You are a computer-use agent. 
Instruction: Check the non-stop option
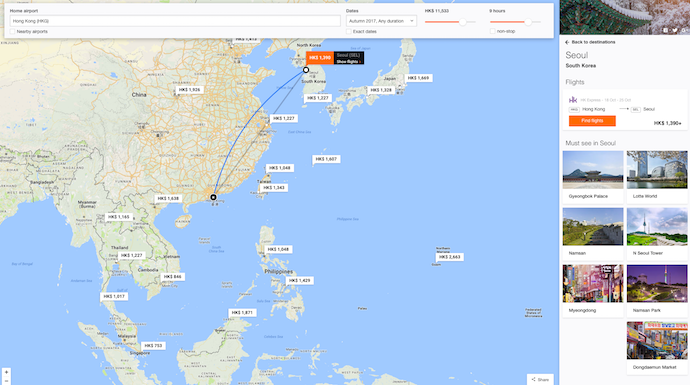[492, 31]
